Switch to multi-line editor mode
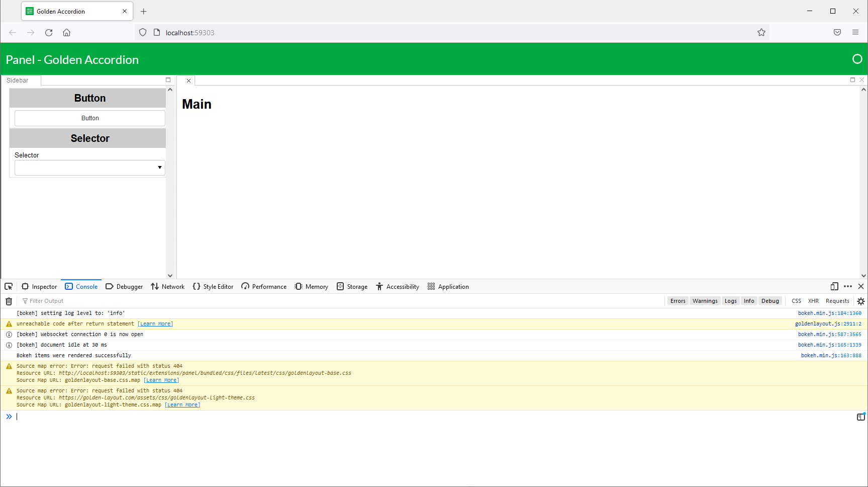This screenshot has height=487, width=868. pyautogui.click(x=861, y=417)
